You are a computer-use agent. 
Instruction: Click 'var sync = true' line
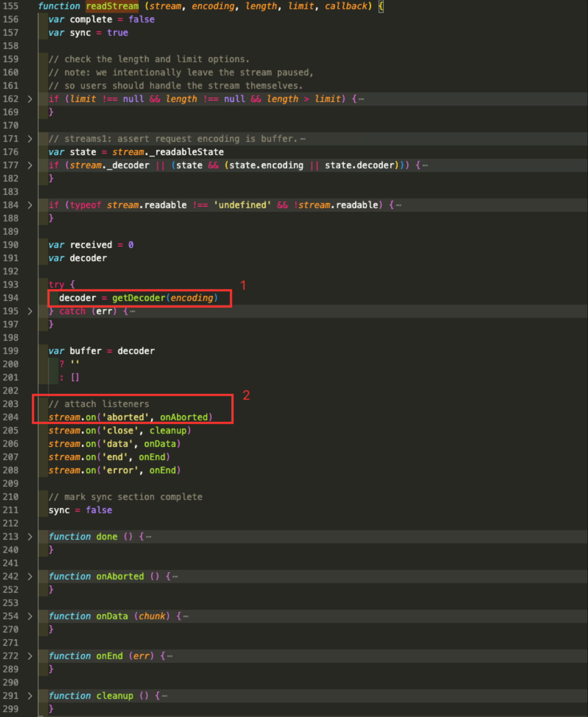pos(88,33)
